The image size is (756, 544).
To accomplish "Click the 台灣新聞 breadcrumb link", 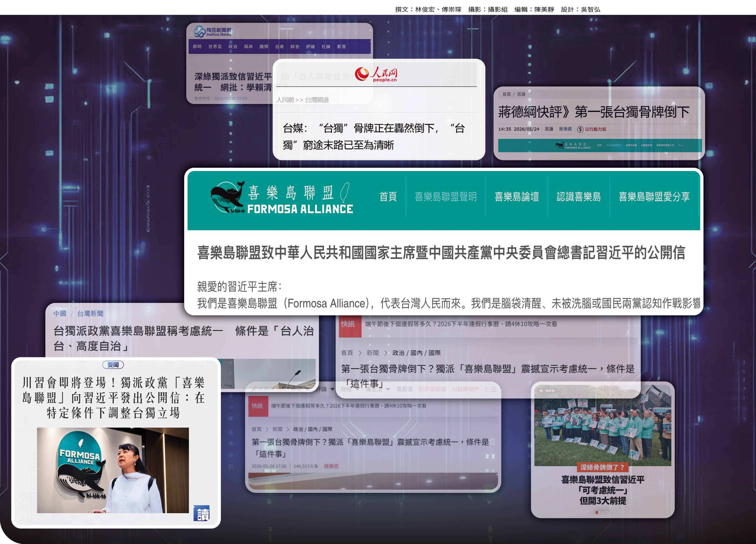I will click(90, 314).
